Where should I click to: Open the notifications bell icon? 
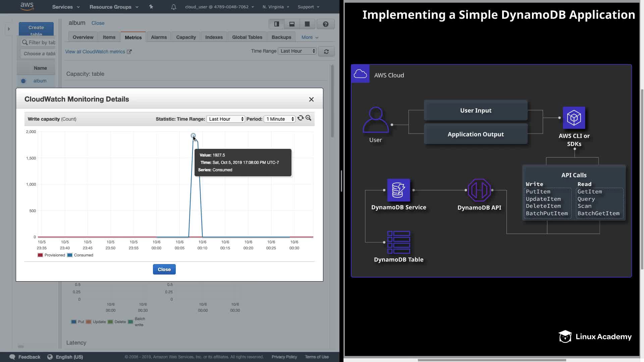173,7
